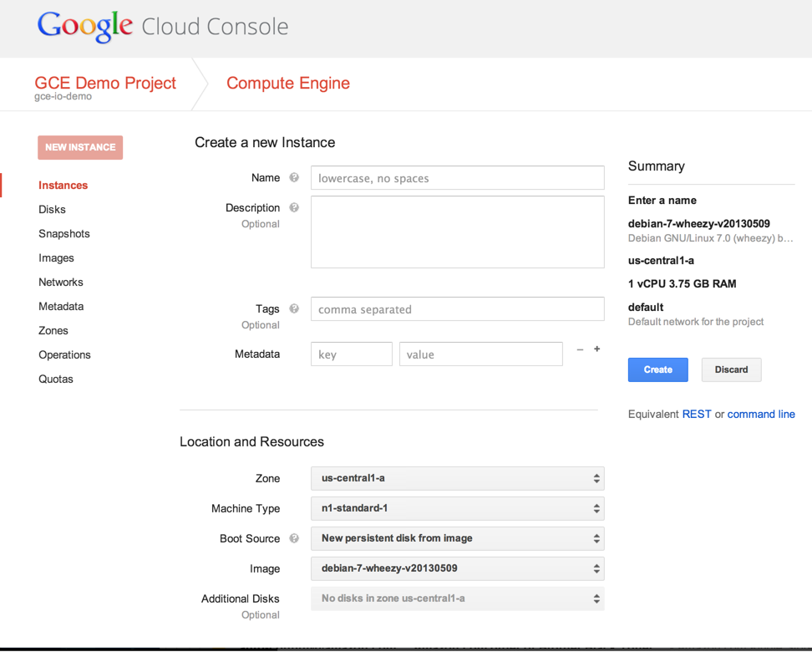Remove metadata row with minus icon
This screenshot has width=812, height=652.
(580, 349)
